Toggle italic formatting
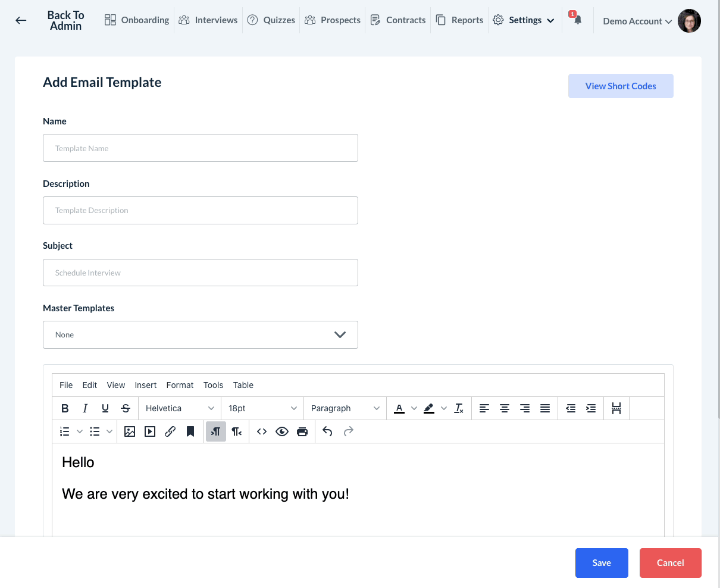 click(x=85, y=408)
